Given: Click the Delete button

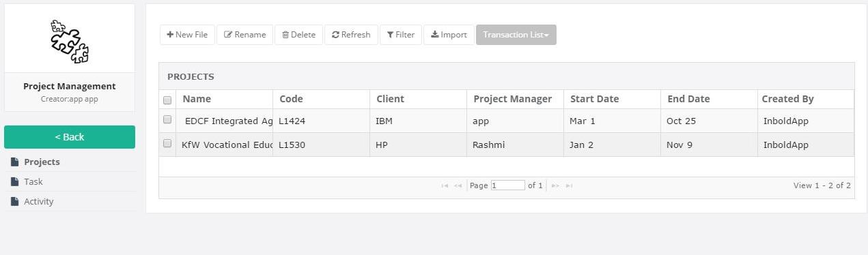Looking at the screenshot, I should pos(298,35).
